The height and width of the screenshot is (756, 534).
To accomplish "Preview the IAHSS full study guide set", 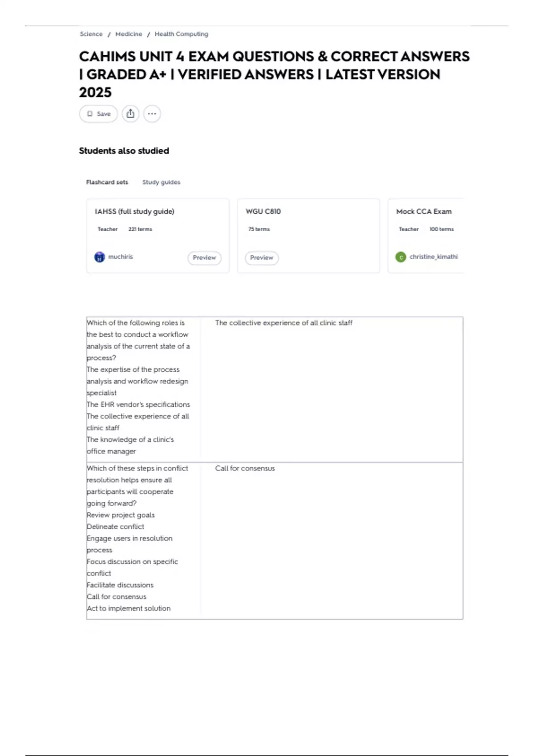I will [204, 258].
